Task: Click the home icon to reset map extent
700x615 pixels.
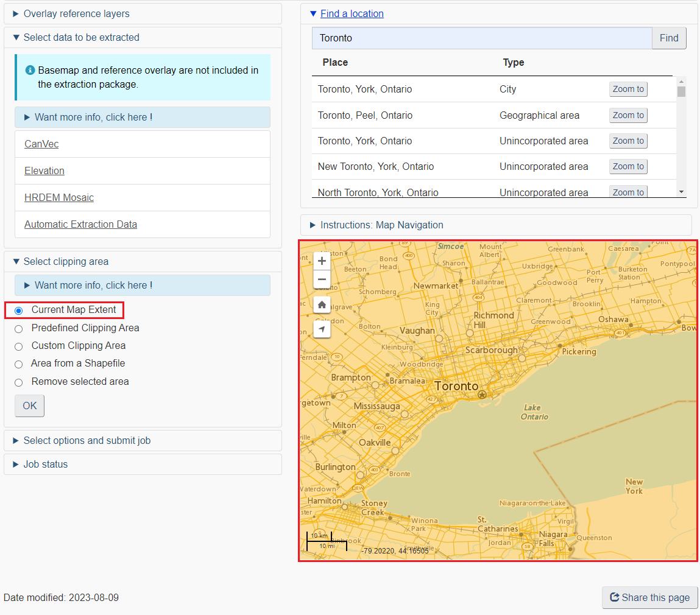Action: click(x=321, y=304)
